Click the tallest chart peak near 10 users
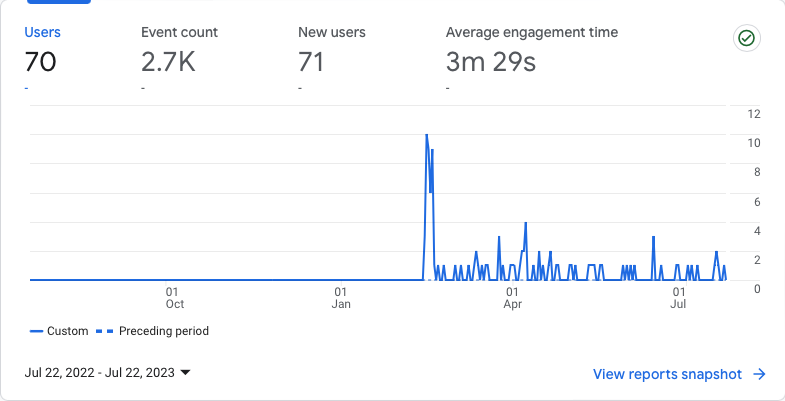Viewport: 785px width, 401px height. click(x=427, y=135)
